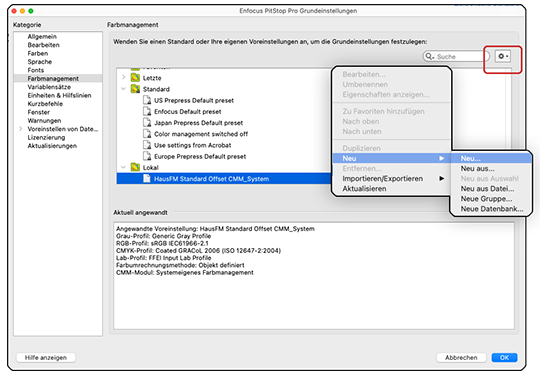Image resolution: width=540 pixels, height=379 pixels.
Task: Click the Lokal folder icon
Action: click(135, 168)
